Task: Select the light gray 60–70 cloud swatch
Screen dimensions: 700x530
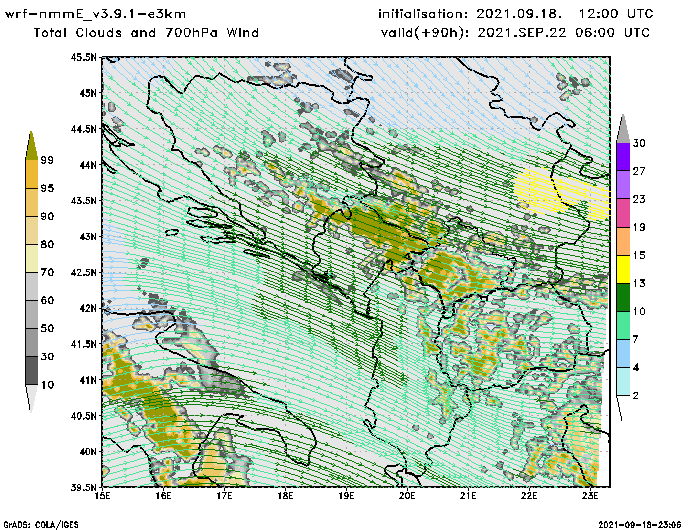Action: (32, 286)
